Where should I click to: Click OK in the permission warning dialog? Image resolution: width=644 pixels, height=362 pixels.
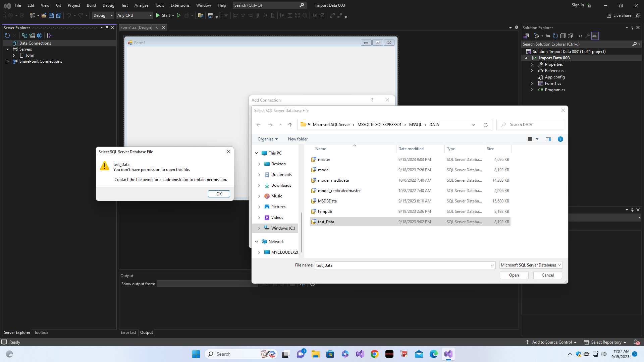click(219, 194)
